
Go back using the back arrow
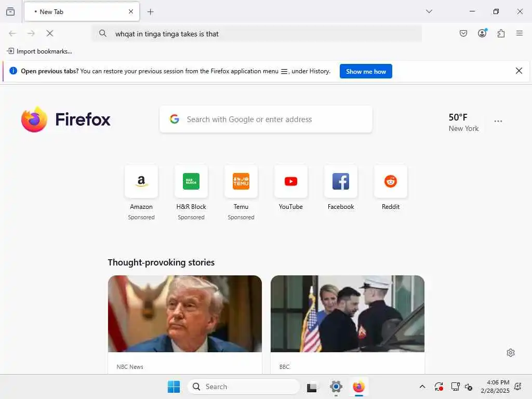coord(12,33)
